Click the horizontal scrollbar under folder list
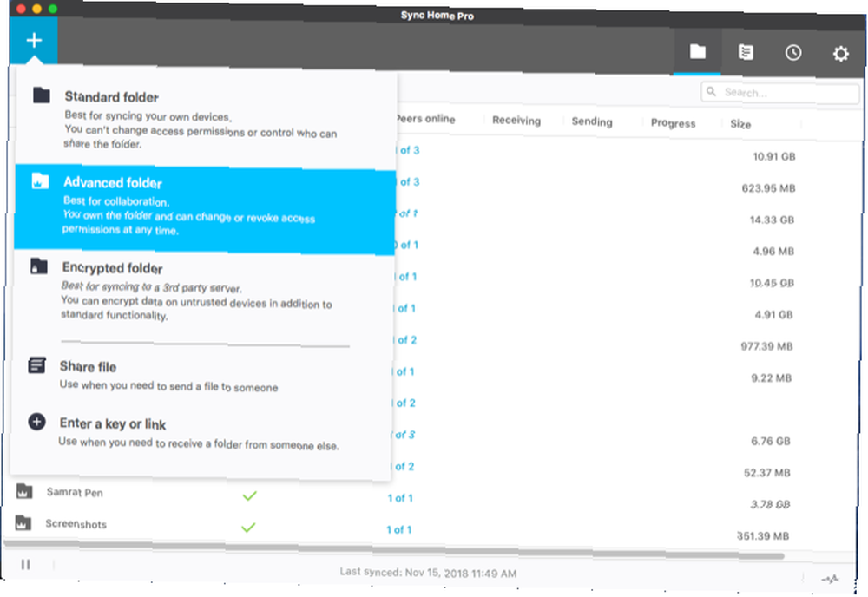Image resolution: width=868 pixels, height=597 pixels. (x=394, y=550)
